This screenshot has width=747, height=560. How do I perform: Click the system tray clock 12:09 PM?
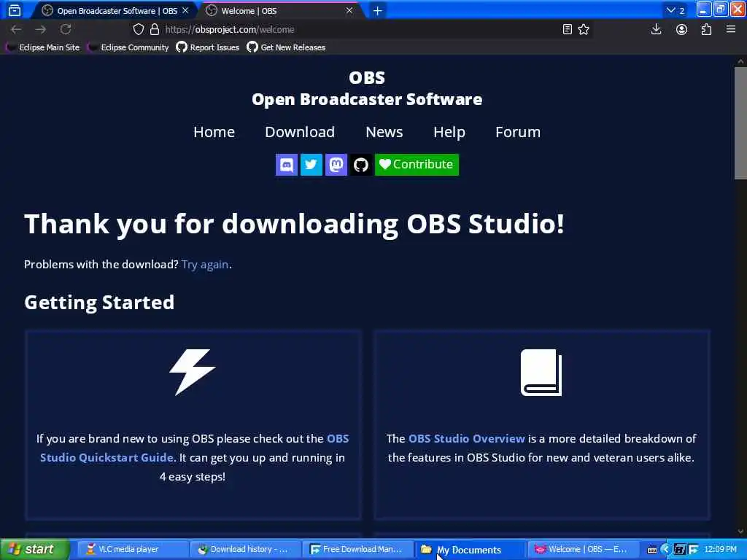tap(720, 549)
